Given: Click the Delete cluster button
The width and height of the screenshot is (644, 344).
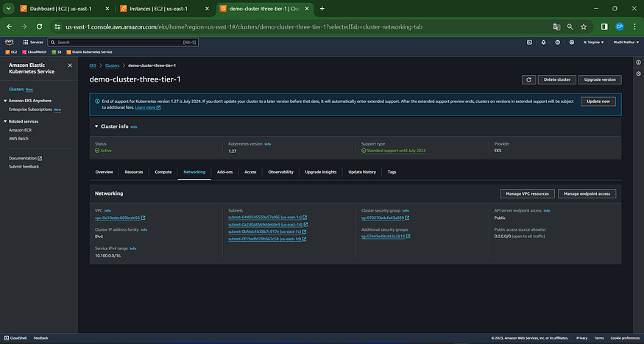Looking at the screenshot, I should pyautogui.click(x=557, y=79).
